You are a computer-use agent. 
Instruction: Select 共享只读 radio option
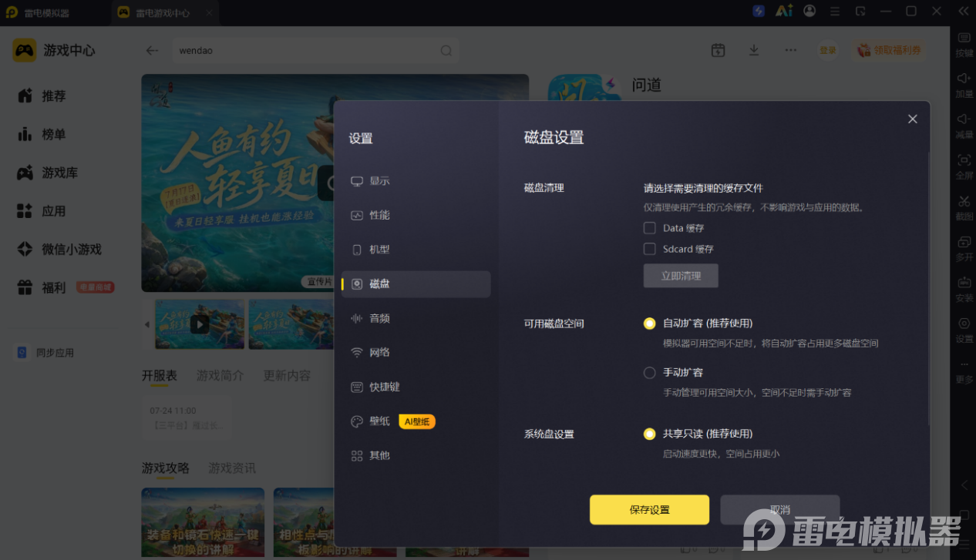[x=649, y=434]
